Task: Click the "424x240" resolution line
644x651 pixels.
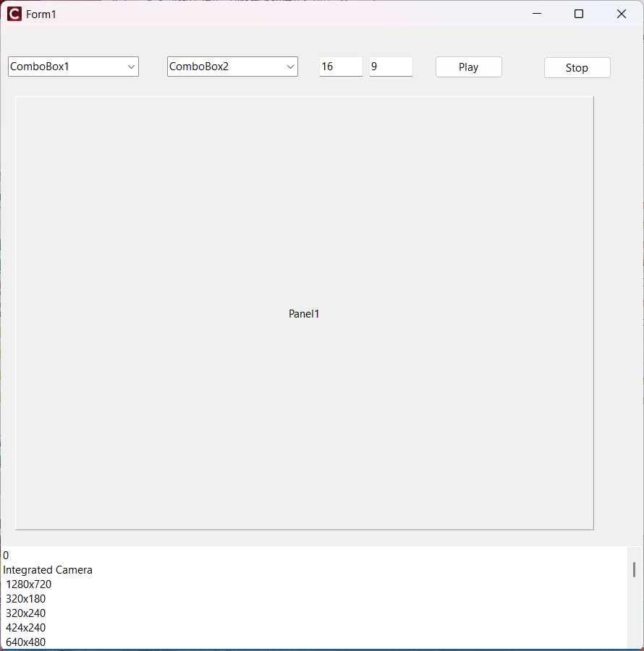Action: point(26,628)
